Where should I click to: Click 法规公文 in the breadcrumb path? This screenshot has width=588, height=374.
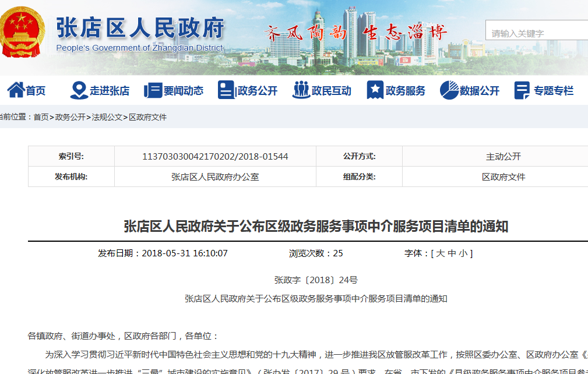(107, 117)
